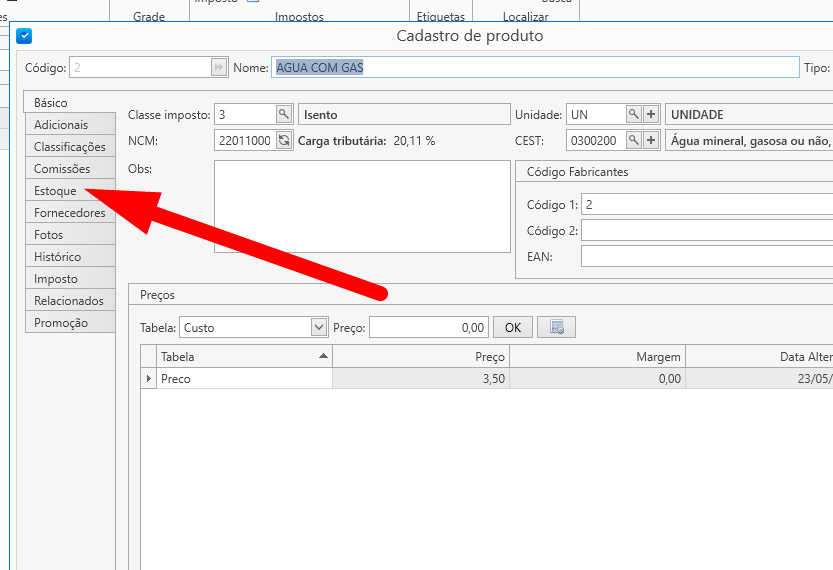The image size is (833, 570).
Task: Click the search icon next to Classe imposto
Action: click(284, 115)
